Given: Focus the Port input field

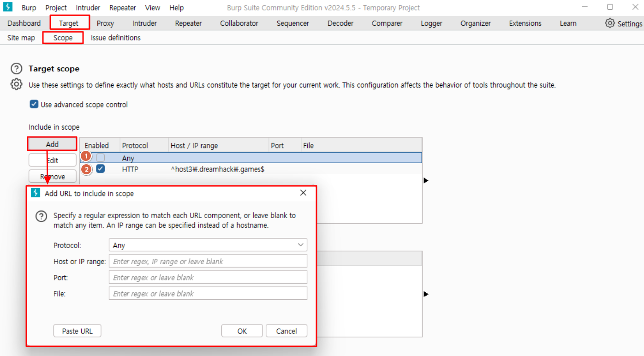Looking at the screenshot, I should [x=208, y=277].
